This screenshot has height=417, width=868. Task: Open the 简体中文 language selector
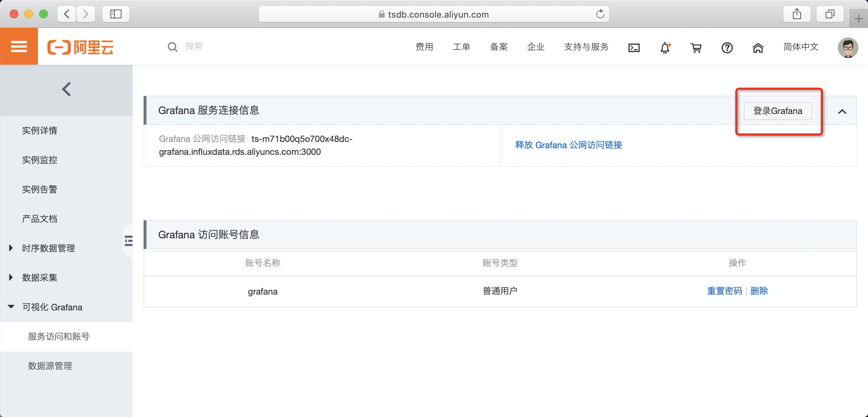(x=801, y=47)
